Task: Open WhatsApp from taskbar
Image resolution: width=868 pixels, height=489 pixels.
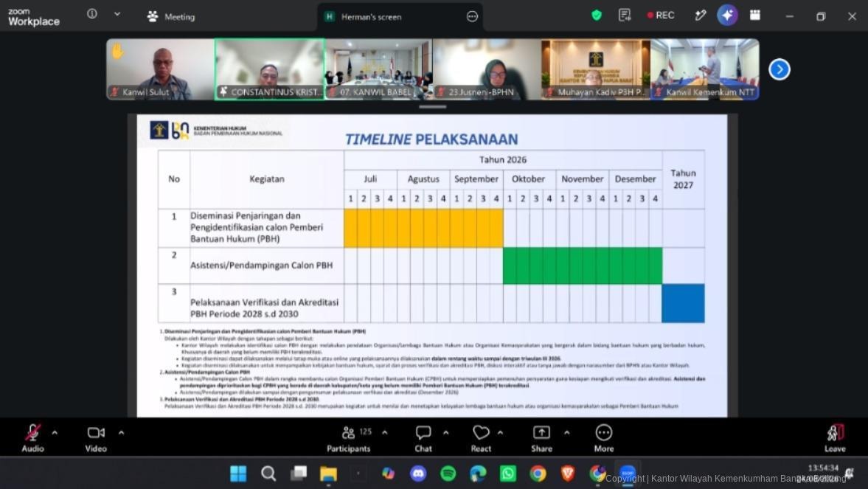Action: point(507,474)
